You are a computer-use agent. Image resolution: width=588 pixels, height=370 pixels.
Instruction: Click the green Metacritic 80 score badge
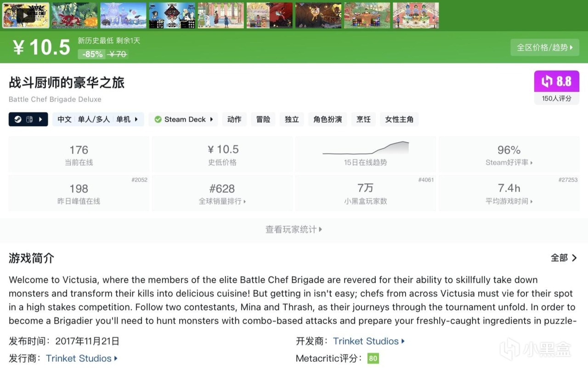(373, 359)
